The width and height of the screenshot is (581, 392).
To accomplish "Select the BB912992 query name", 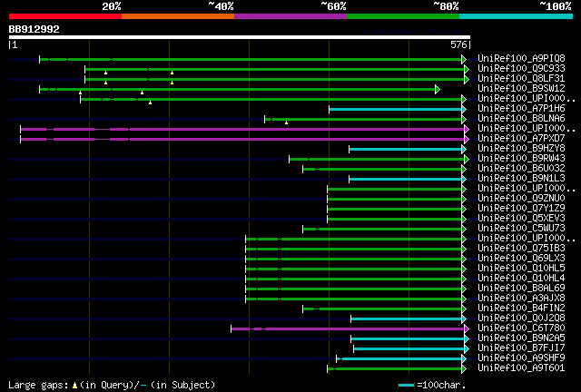I will click(x=34, y=29).
